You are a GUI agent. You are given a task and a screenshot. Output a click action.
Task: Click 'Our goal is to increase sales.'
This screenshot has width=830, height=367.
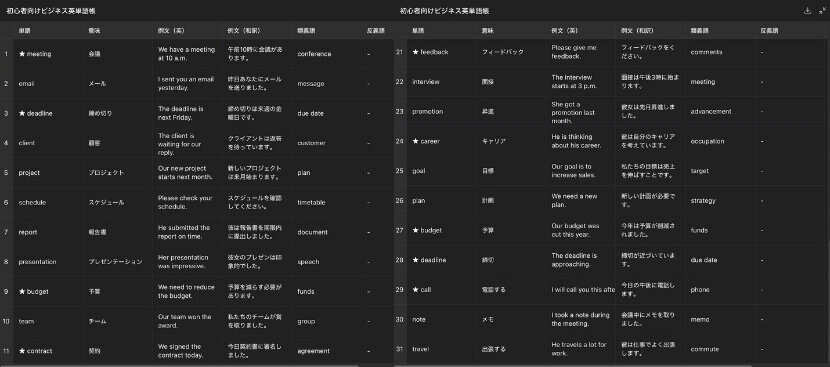pyautogui.click(x=574, y=171)
